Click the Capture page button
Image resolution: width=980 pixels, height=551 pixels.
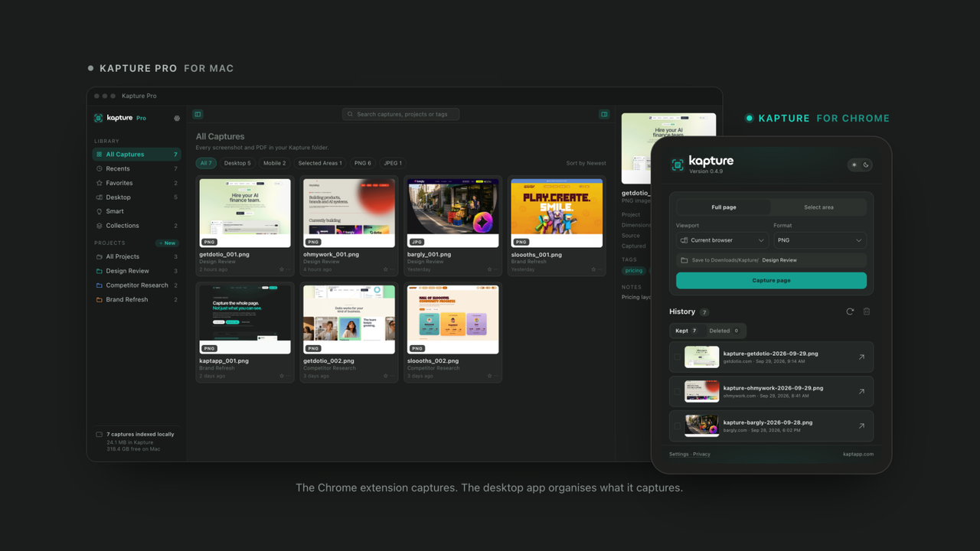pyautogui.click(x=771, y=280)
